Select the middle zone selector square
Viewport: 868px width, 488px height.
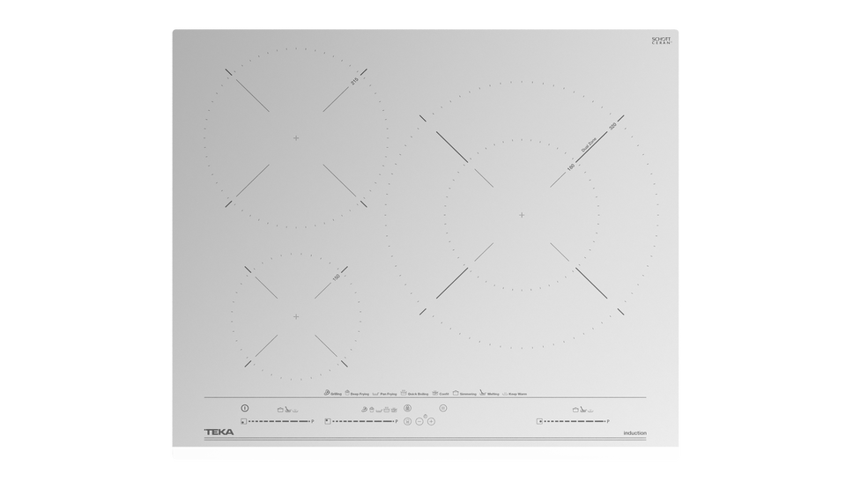[328, 422]
